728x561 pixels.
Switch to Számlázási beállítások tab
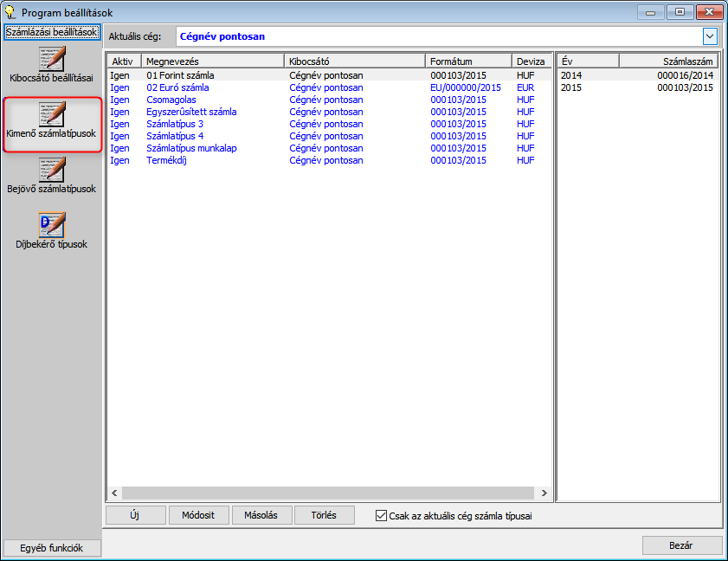click(x=52, y=32)
